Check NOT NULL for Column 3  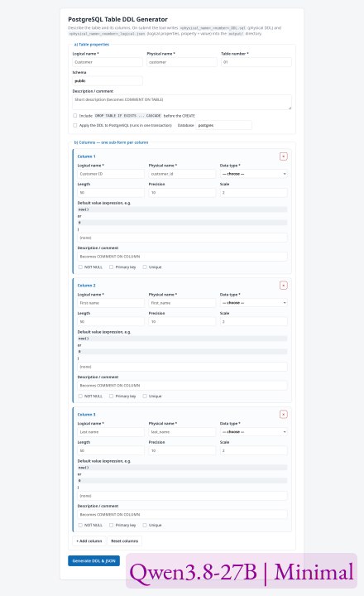80,526
